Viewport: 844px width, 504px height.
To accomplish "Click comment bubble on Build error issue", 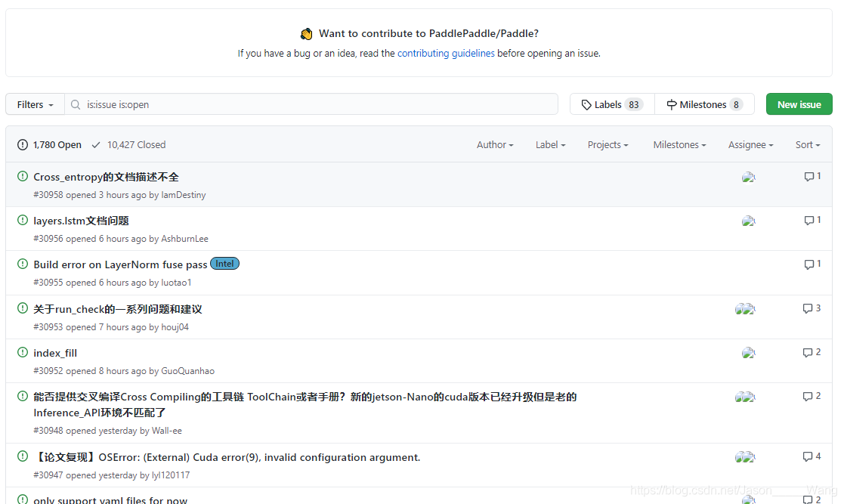I will coord(808,264).
